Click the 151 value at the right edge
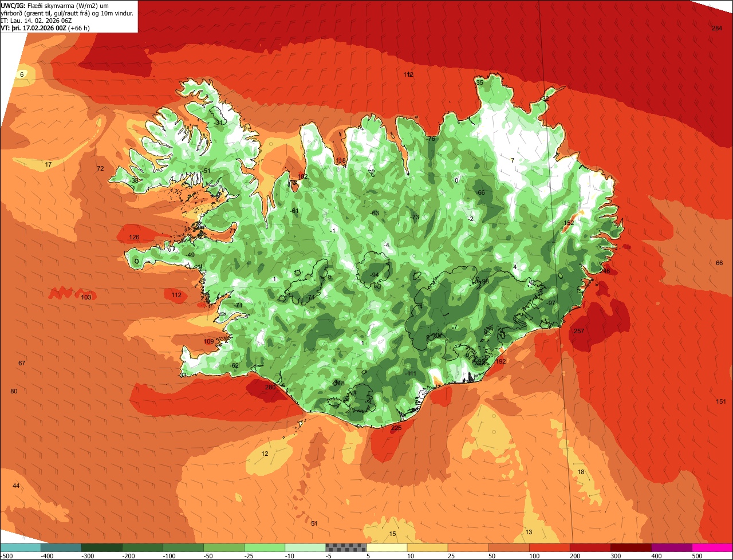The image size is (733, 560). click(x=722, y=401)
